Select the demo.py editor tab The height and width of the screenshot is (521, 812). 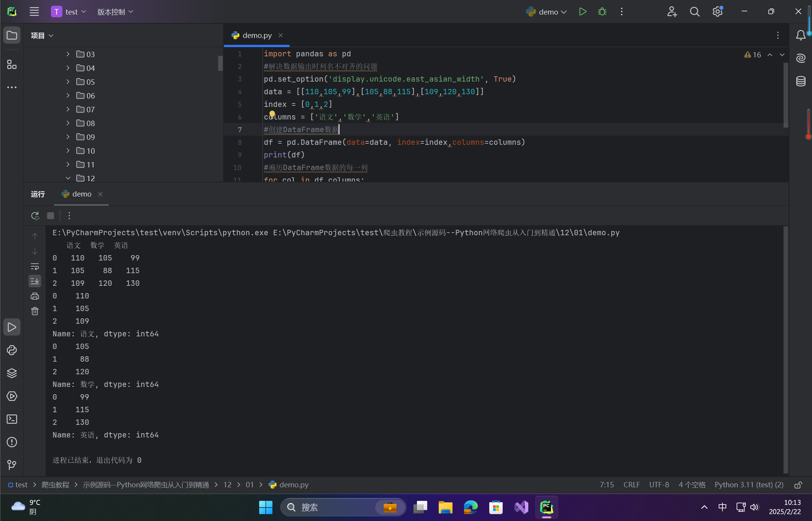pos(257,35)
